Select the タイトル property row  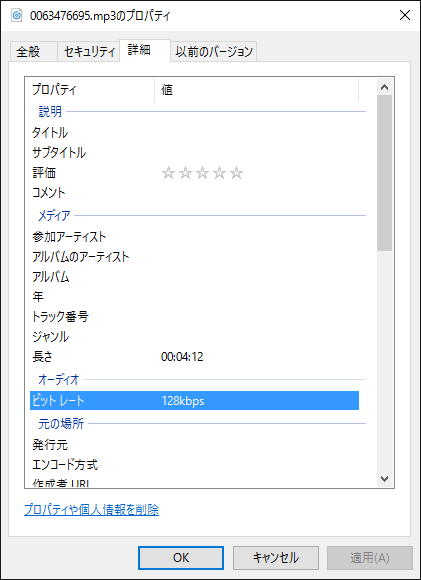tap(194, 132)
